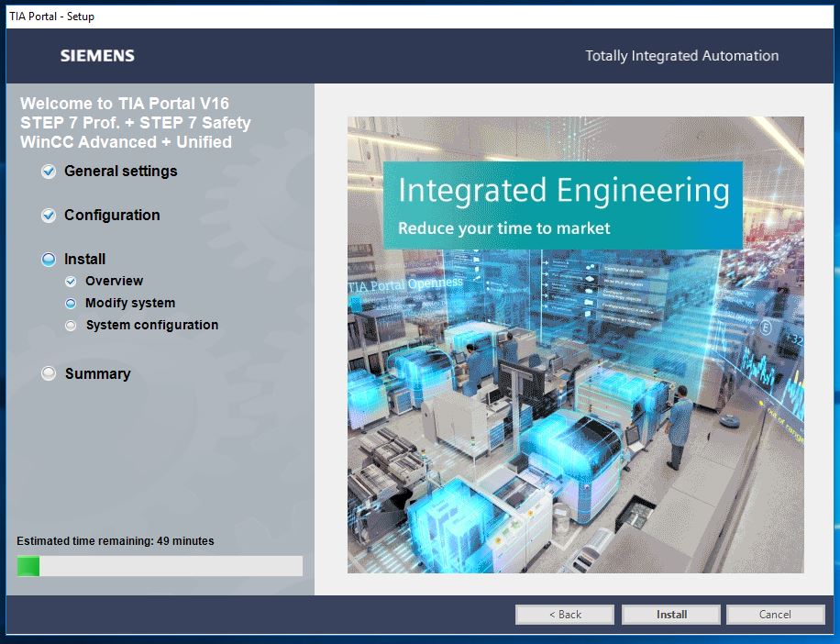This screenshot has width=840, height=644.
Task: Click the Integrated Engineering banner image
Action: 575,344
